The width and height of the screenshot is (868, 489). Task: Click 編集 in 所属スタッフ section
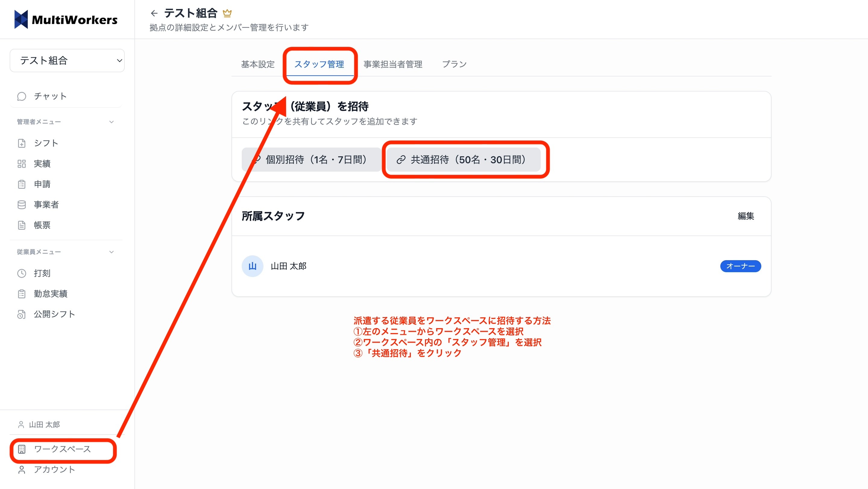[746, 216]
